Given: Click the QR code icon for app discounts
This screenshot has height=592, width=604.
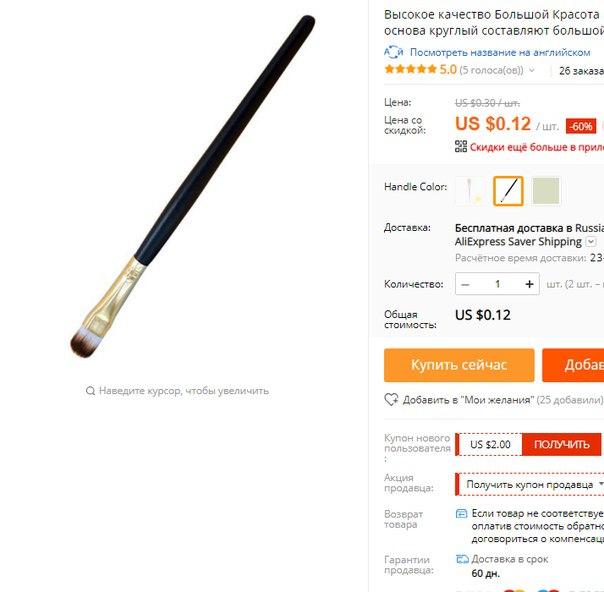Looking at the screenshot, I should click(461, 146).
